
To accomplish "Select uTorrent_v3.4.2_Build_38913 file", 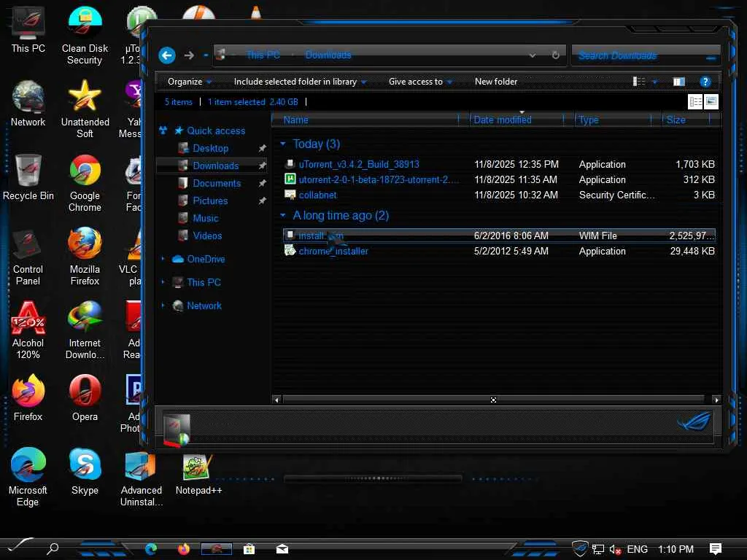I will (x=359, y=164).
